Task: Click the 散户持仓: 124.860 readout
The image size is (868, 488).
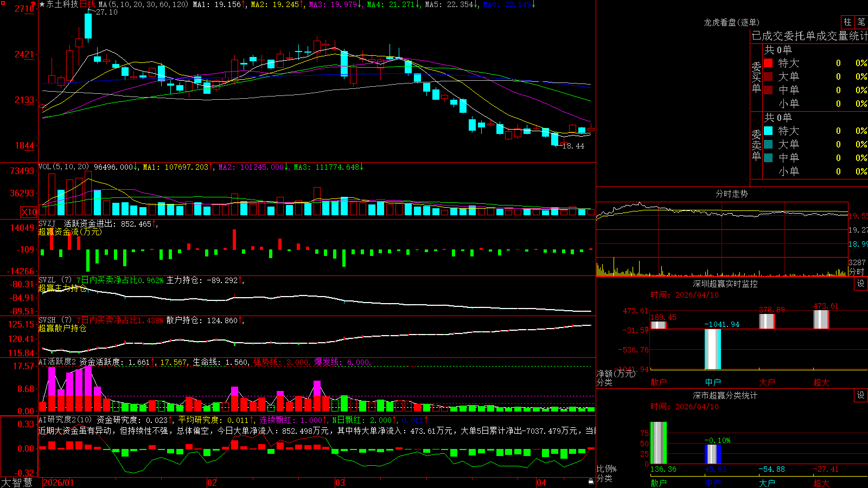Action: [205, 320]
